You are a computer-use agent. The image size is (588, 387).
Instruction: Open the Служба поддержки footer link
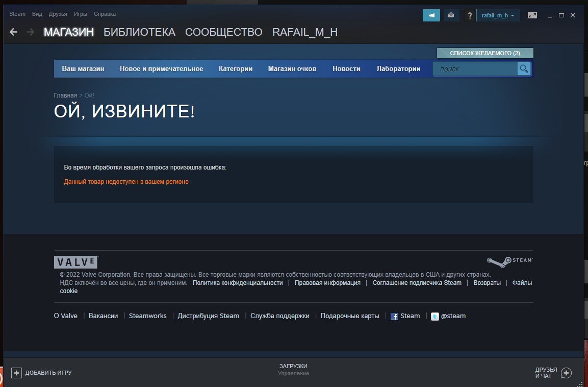pos(279,316)
